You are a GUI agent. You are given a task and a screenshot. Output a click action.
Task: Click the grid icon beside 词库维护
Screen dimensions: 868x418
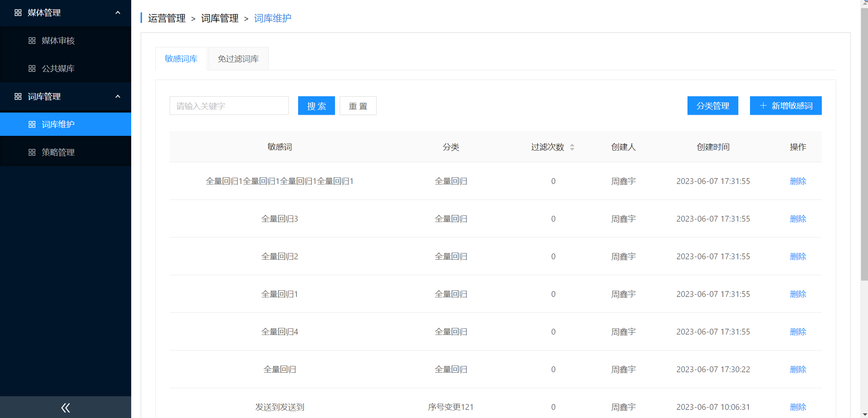32,125
